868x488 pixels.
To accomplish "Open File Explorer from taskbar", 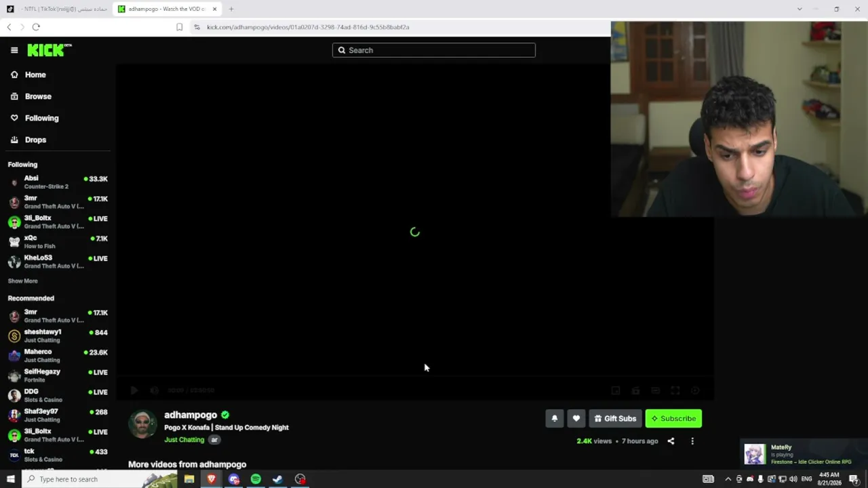I will (189, 479).
